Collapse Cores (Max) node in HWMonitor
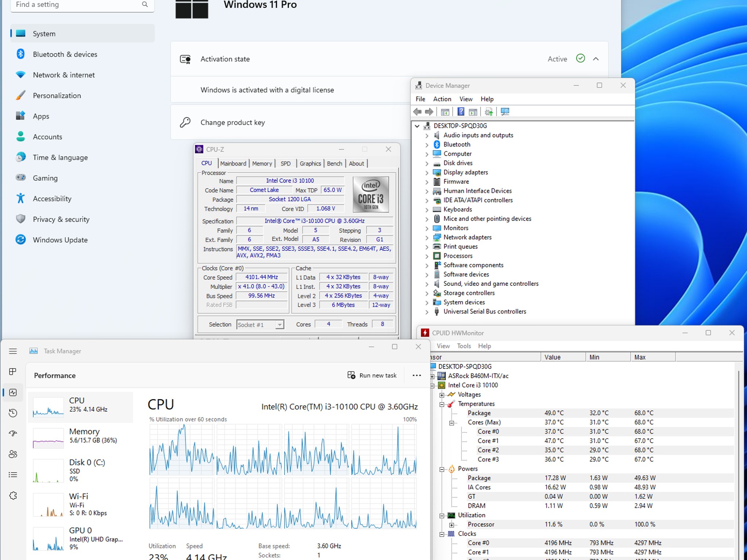747x560 pixels. coord(452,423)
